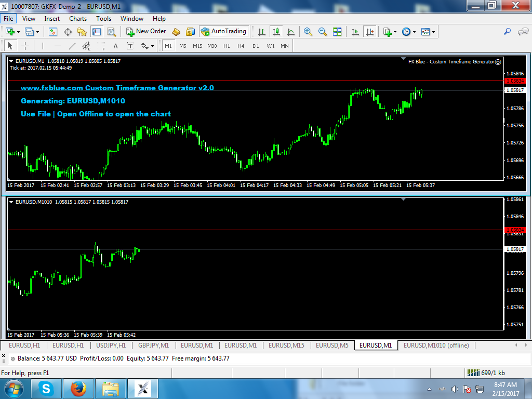Select the equidistant channel tool
This screenshot has width=532, height=399.
coord(87,46)
